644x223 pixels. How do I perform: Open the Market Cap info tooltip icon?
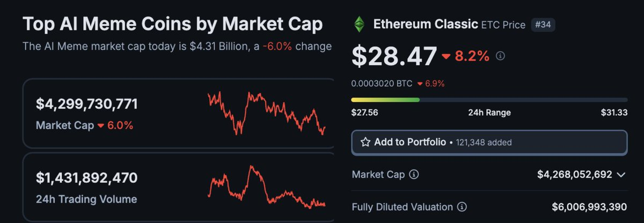[x=414, y=175]
